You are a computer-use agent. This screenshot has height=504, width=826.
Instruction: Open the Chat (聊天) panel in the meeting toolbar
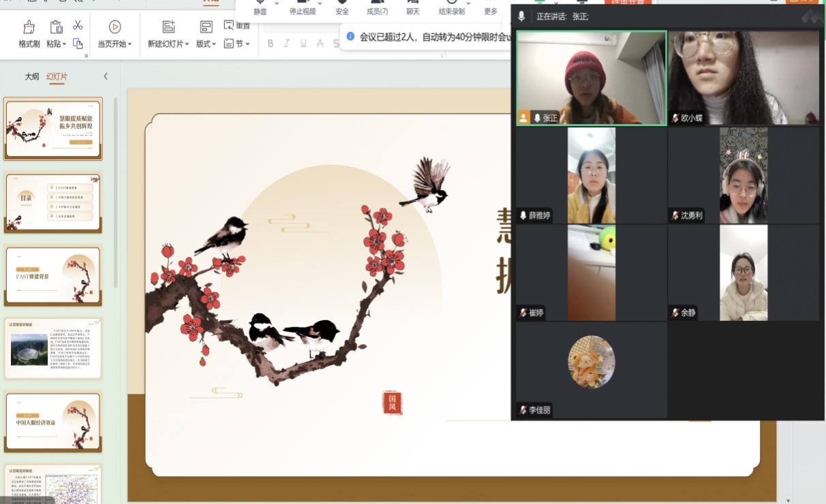tap(413, 8)
